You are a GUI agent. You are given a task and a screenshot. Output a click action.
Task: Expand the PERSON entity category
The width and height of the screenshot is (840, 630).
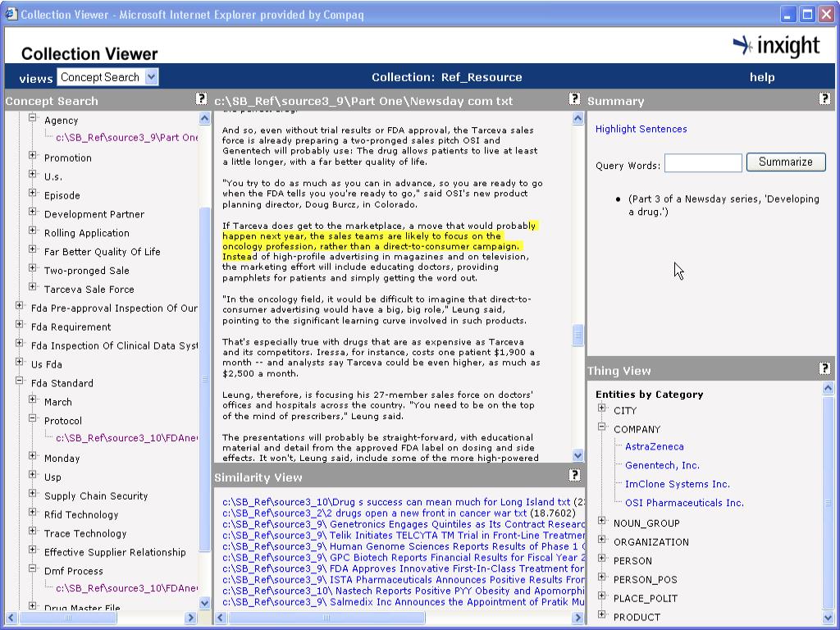(x=602, y=558)
